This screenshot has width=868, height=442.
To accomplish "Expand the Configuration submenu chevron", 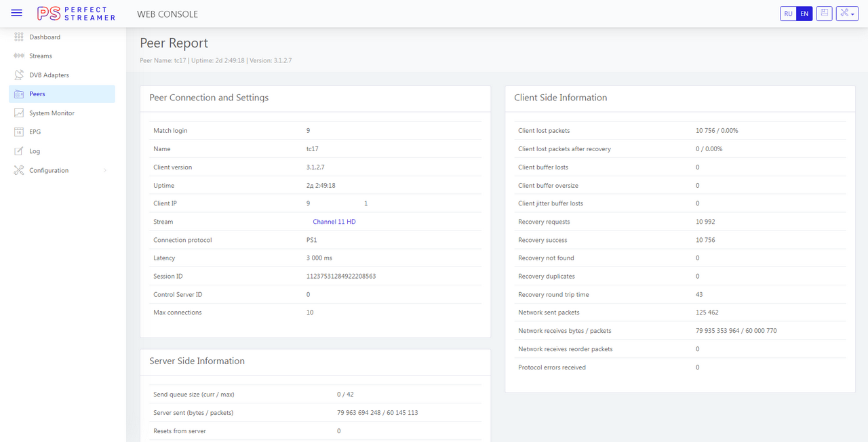I will 105,171.
